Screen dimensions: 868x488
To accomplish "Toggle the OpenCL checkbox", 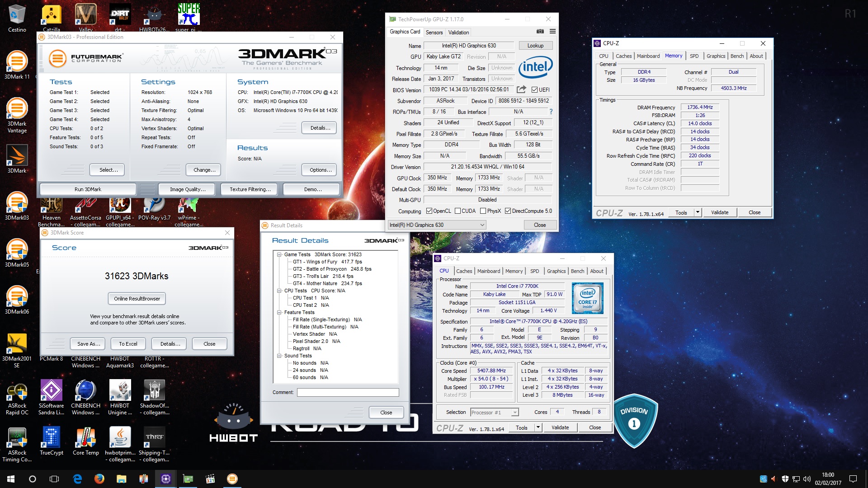I will coord(429,211).
